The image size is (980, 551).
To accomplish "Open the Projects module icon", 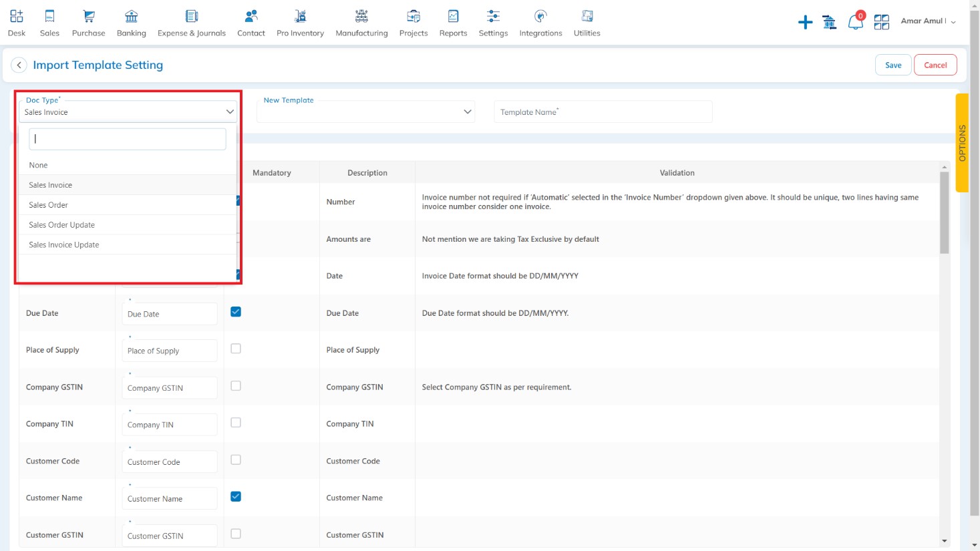I will coord(414,16).
